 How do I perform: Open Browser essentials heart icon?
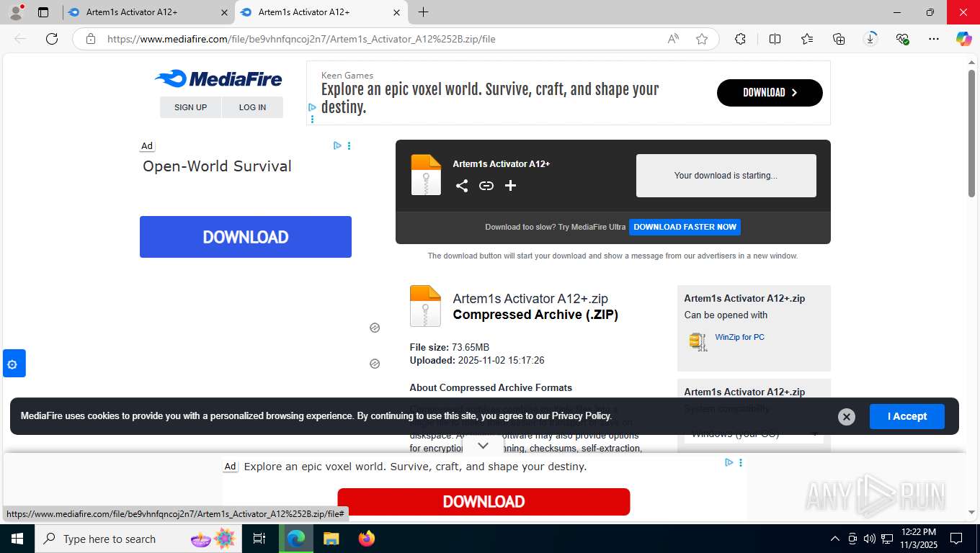[x=902, y=39]
